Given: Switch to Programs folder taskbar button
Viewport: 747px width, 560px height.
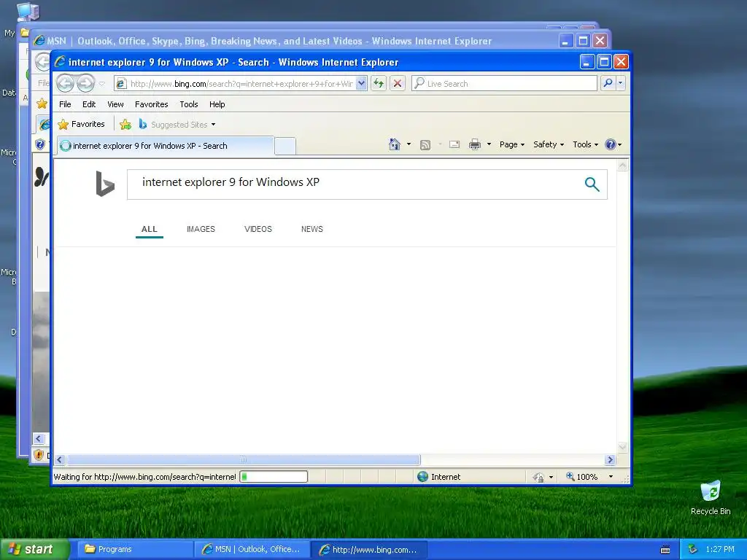Looking at the screenshot, I should [134, 549].
